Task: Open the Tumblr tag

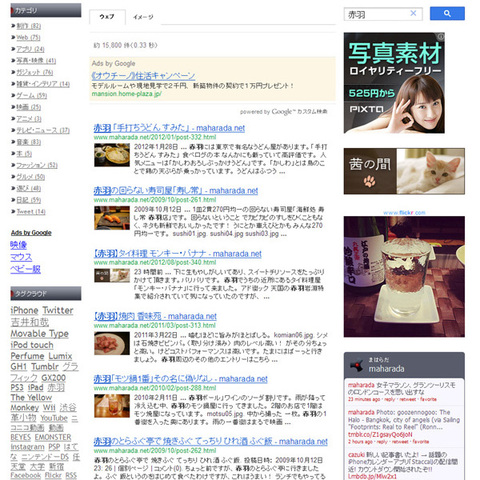Action: 45,367
